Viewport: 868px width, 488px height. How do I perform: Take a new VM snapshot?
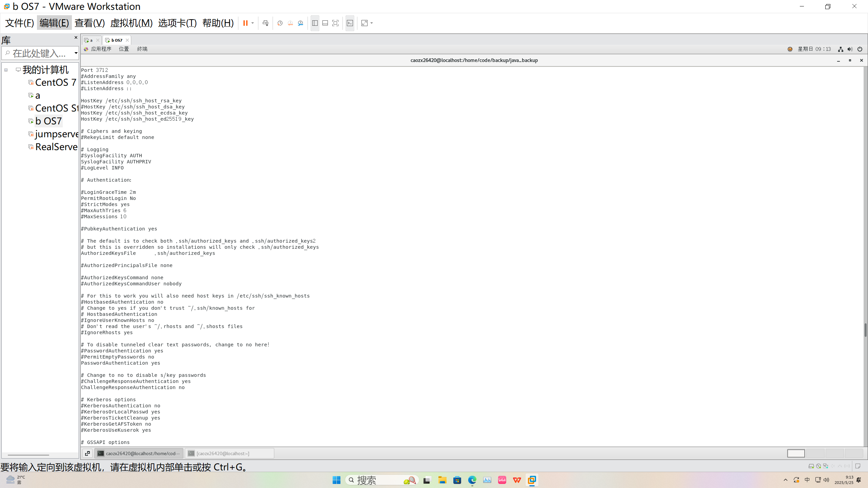click(280, 23)
